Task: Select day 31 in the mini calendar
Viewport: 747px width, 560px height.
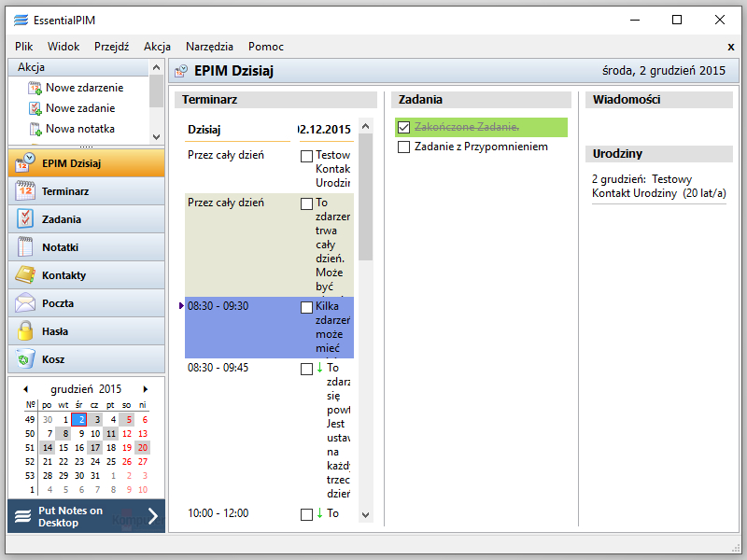Action: coord(95,475)
